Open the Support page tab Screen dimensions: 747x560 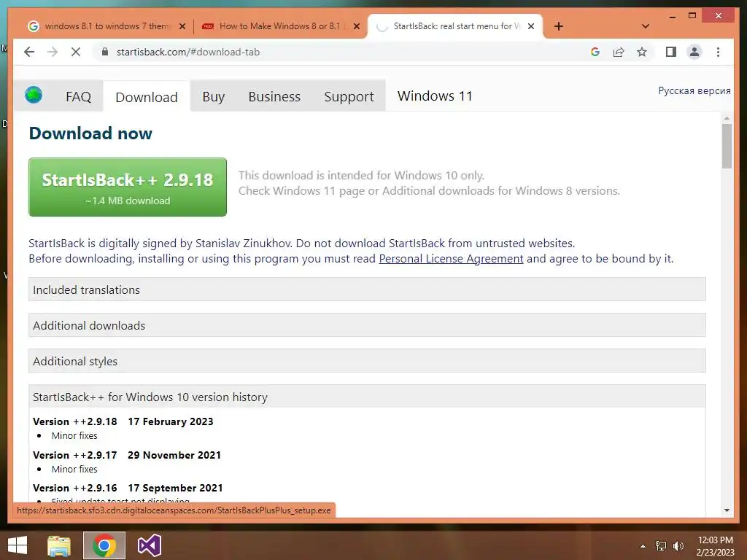tap(349, 97)
